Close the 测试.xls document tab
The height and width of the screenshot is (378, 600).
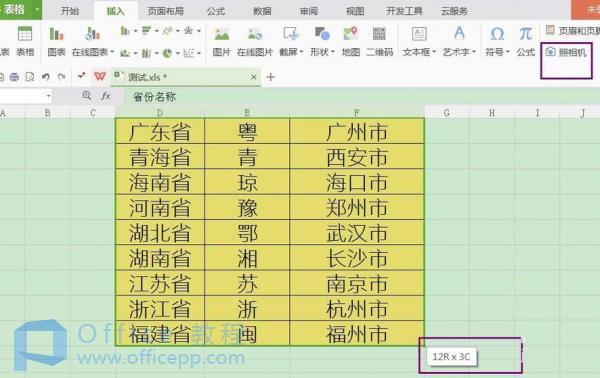pos(254,77)
